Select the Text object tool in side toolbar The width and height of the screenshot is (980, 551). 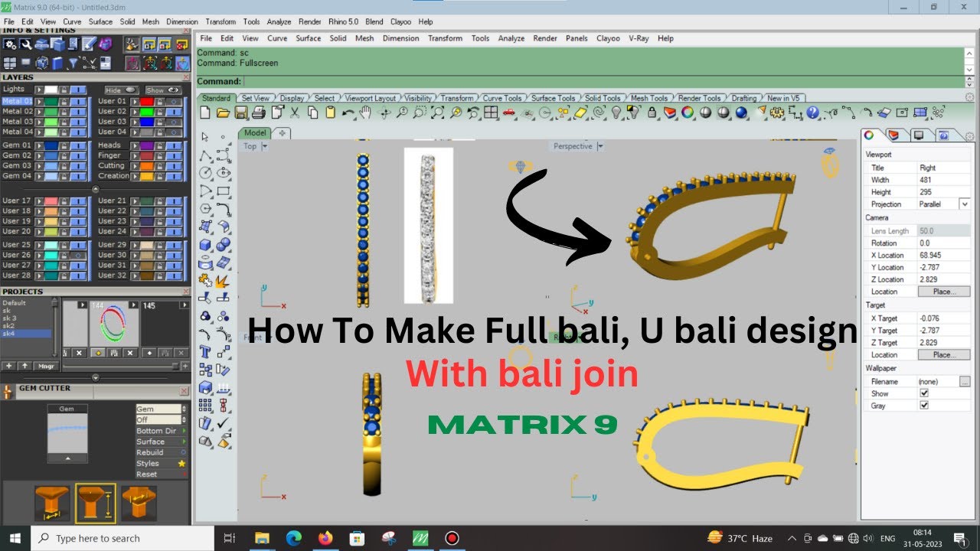tap(205, 352)
